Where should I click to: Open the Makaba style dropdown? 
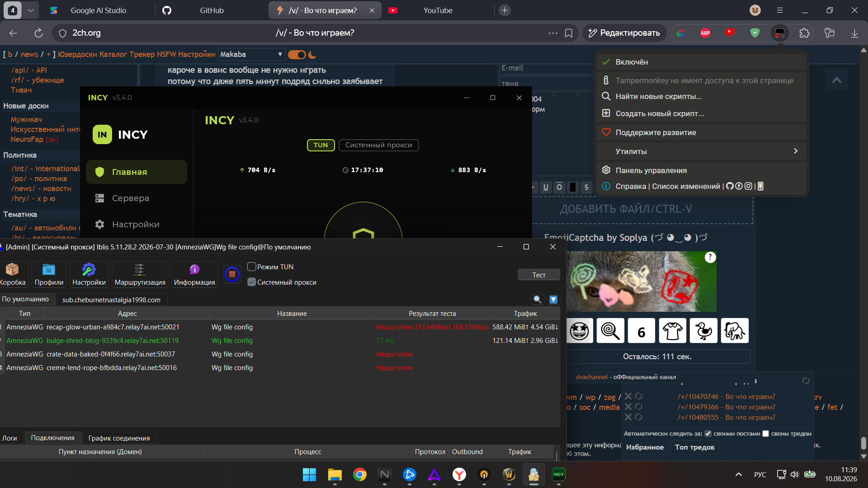[251, 55]
